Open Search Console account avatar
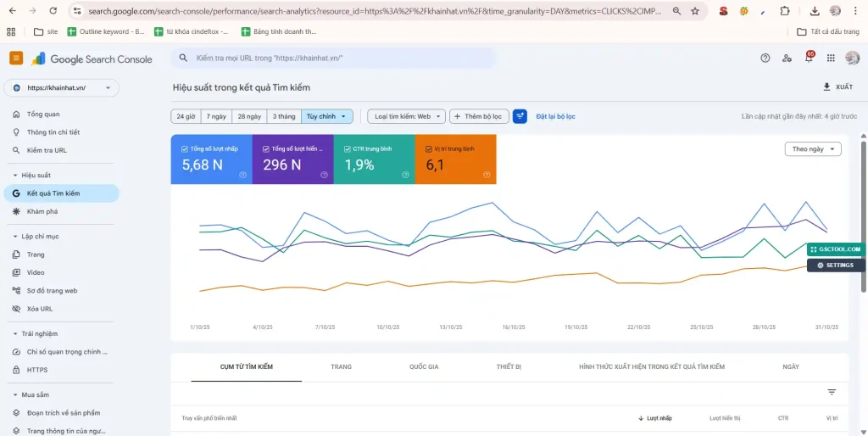Viewport: 868px width, 436px height. pos(852,58)
